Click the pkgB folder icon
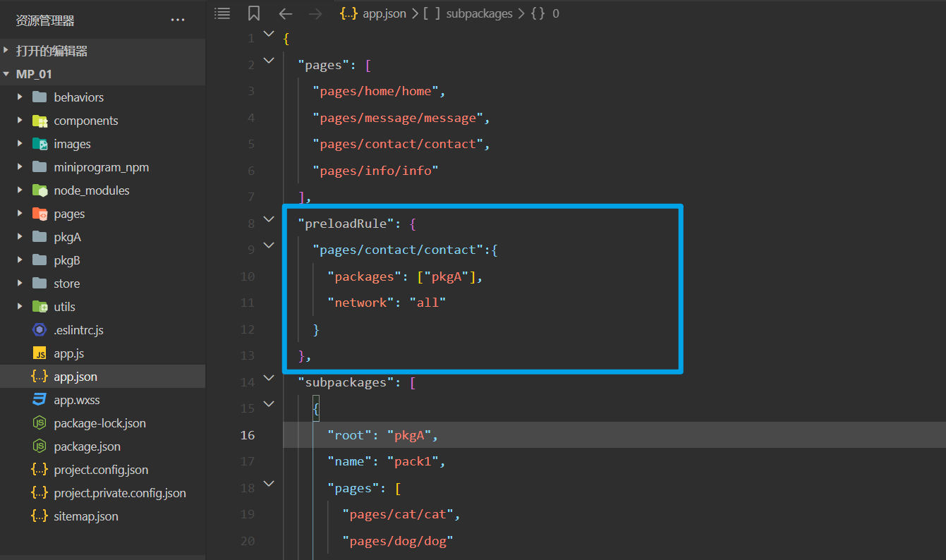The height and width of the screenshot is (560, 946). [x=40, y=260]
